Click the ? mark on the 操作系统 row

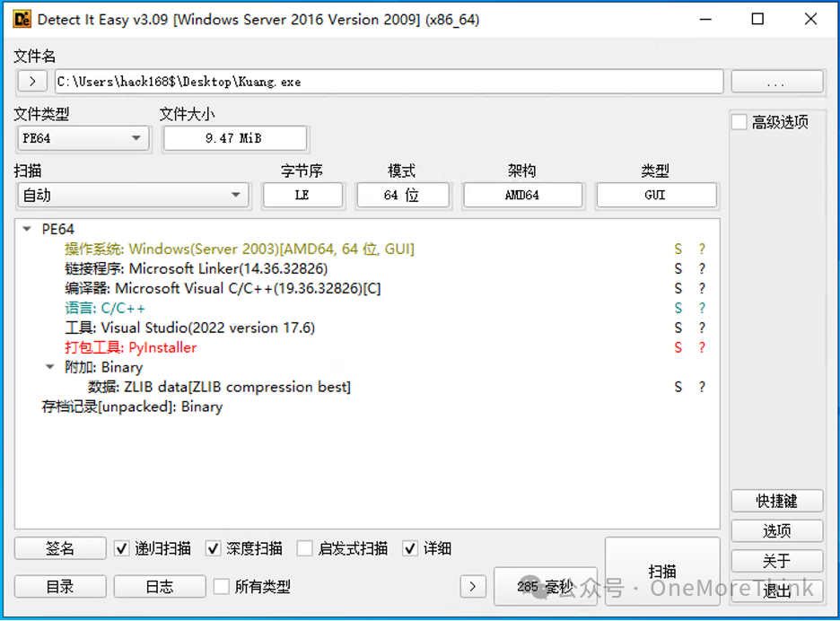coord(702,249)
